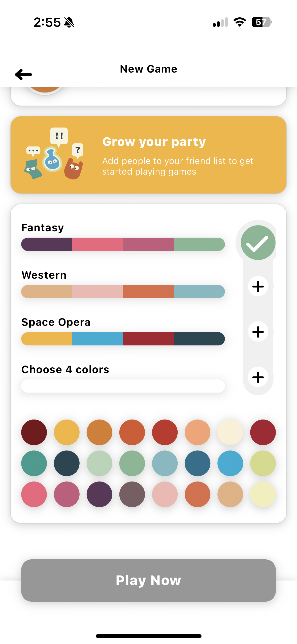Select the pale yellow color swatch
Viewport: 297px width, 644px height.
pos(263,494)
